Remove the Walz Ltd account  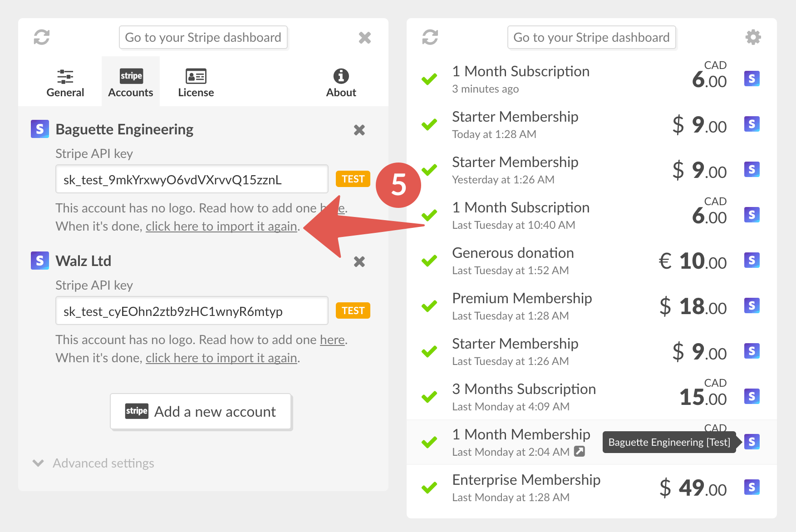pos(359,262)
